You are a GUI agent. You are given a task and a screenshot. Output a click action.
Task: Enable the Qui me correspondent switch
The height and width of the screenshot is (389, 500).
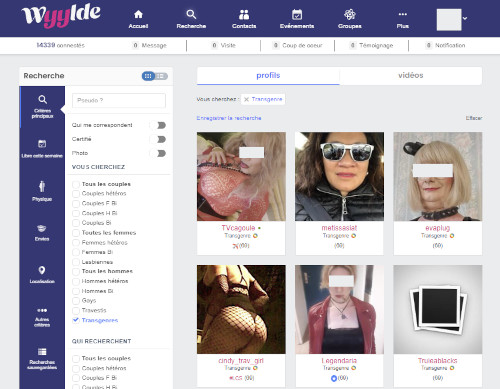(x=158, y=125)
